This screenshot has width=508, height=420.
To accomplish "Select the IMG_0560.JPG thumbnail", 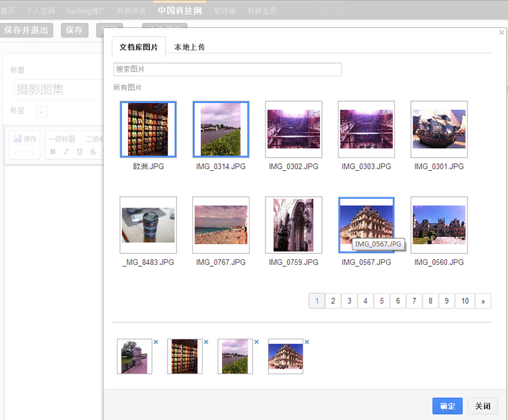I will [439, 225].
